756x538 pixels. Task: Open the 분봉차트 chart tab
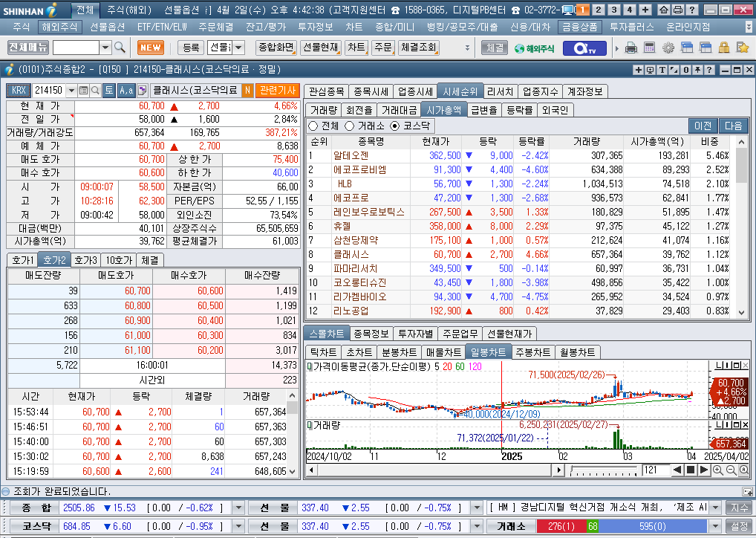[x=399, y=352]
